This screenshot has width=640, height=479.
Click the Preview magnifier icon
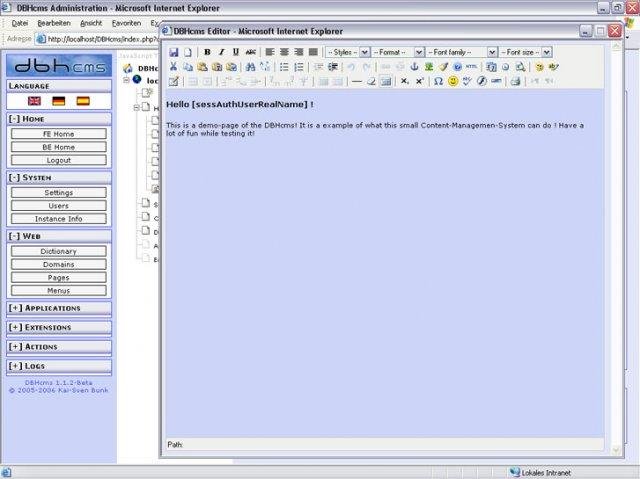(520, 67)
